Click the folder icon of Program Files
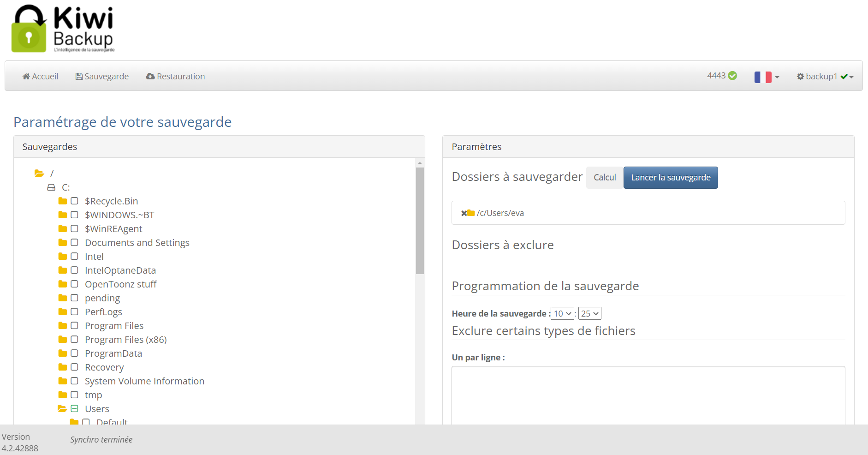The width and height of the screenshot is (868, 455). pyautogui.click(x=63, y=326)
